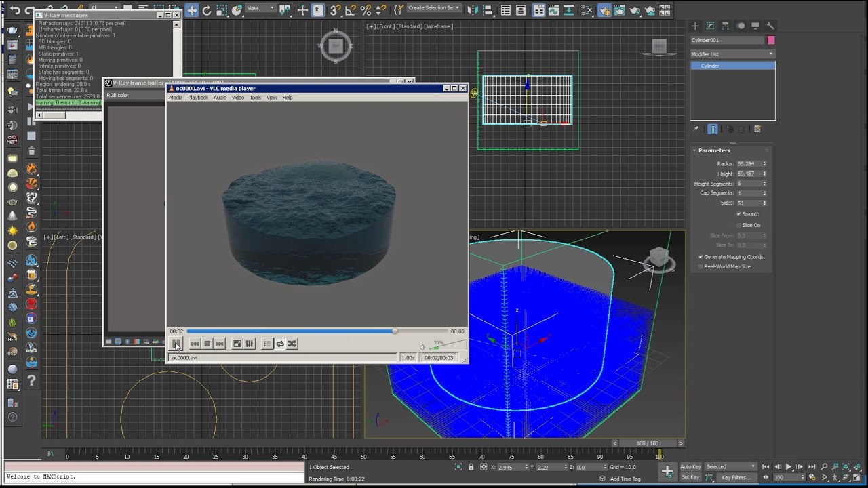Expand the Modifier List dropdown
Image resolution: width=868 pixels, height=488 pixels.
(732, 54)
